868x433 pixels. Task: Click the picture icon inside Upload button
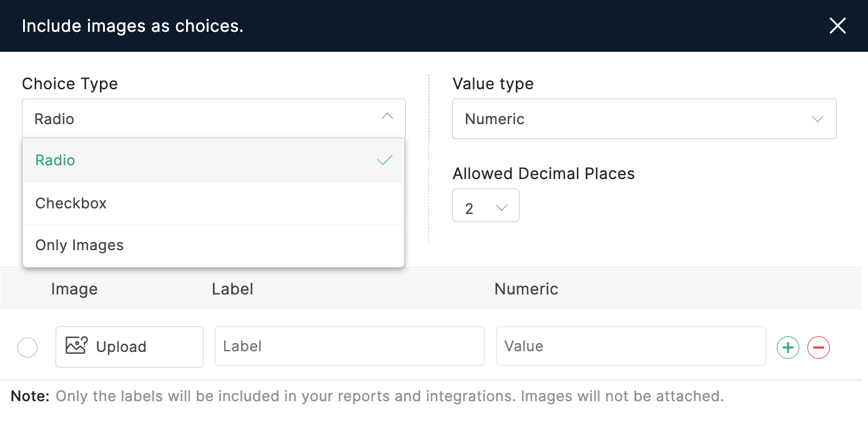click(77, 346)
